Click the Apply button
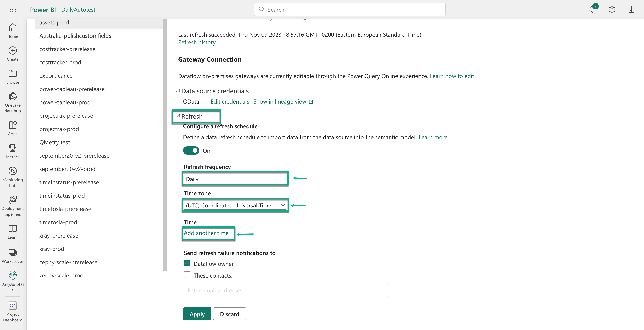The width and height of the screenshot is (644, 330). point(197,314)
